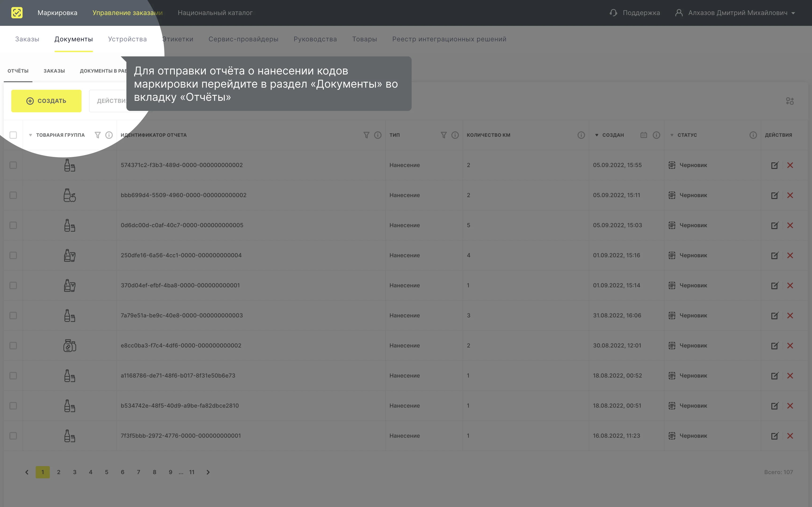Click identifier 7f3f5bbb-2972-4776-0000-000000000001

pyautogui.click(x=181, y=436)
